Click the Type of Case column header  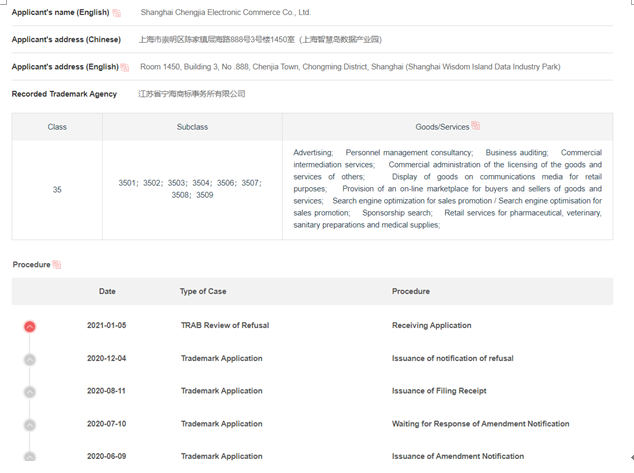203,291
